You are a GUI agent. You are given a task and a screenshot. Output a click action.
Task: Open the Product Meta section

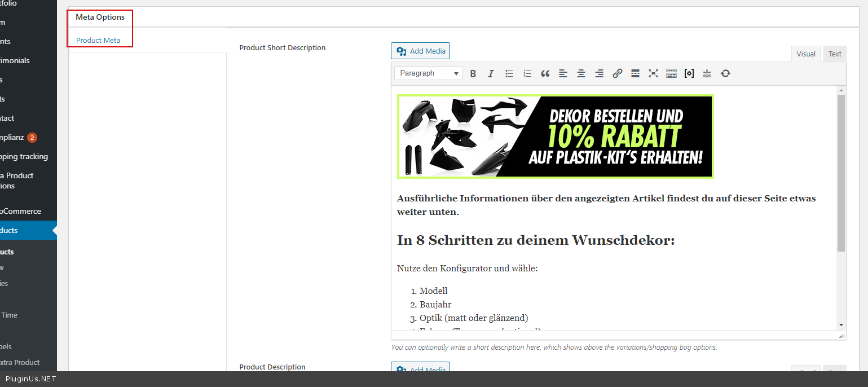pos(98,41)
